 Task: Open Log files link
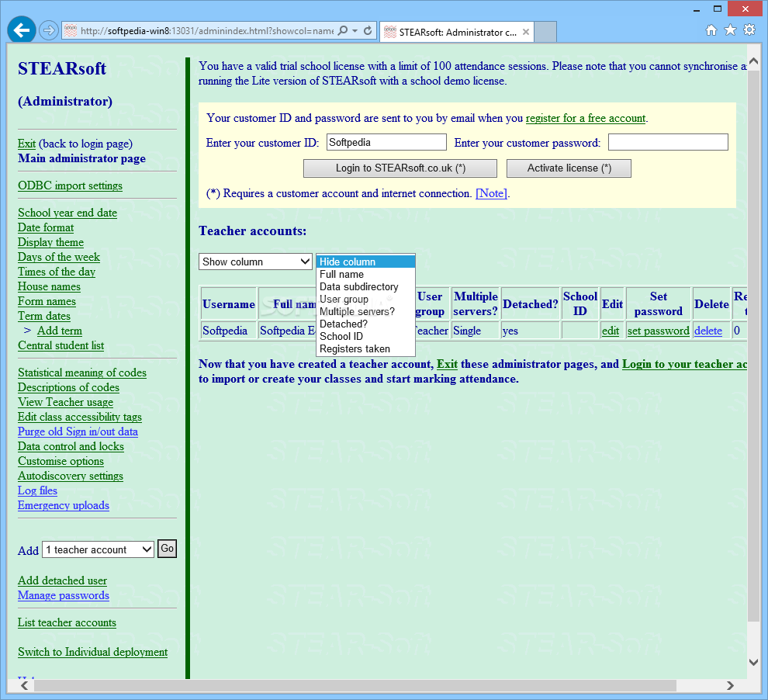pyautogui.click(x=38, y=490)
